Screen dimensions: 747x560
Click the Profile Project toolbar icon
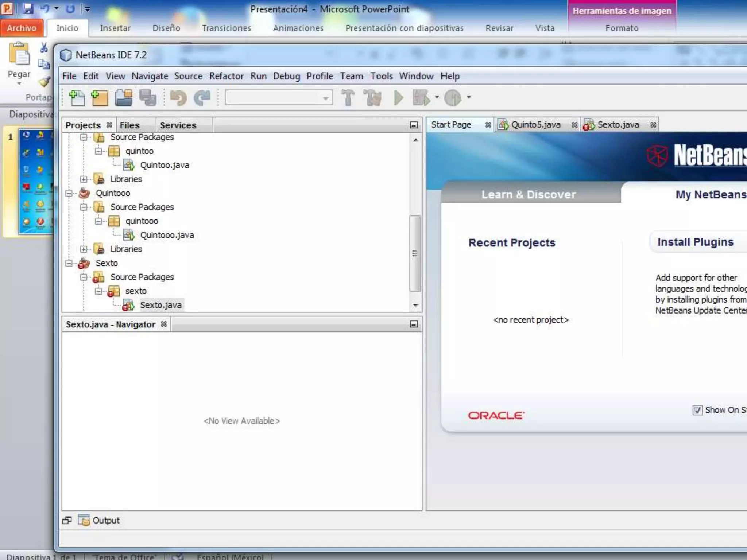(x=453, y=98)
